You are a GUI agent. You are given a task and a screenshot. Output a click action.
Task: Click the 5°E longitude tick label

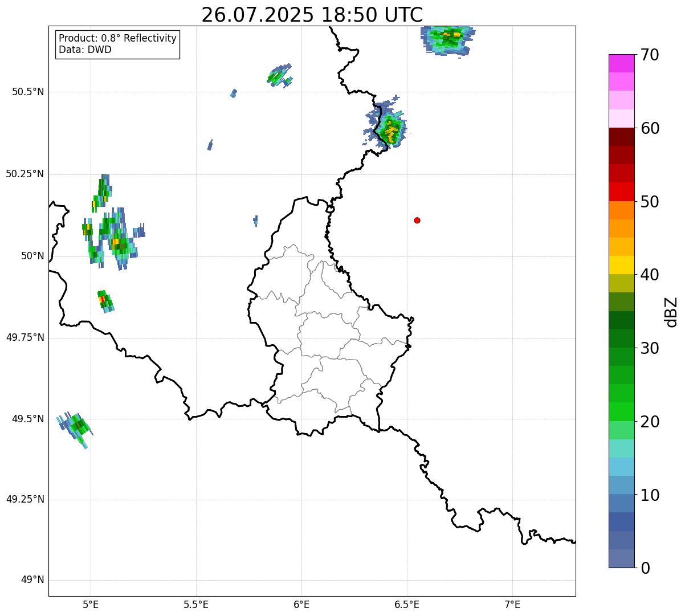point(91,604)
